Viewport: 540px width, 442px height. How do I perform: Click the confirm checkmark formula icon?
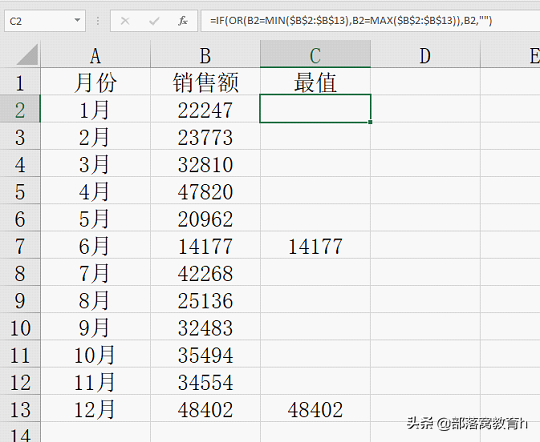click(x=154, y=21)
